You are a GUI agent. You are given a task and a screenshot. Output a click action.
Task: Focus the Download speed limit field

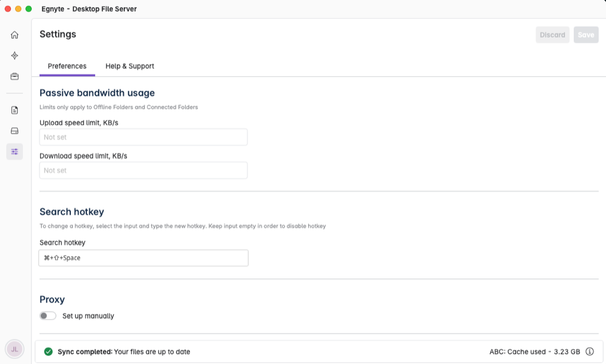pyautogui.click(x=143, y=170)
